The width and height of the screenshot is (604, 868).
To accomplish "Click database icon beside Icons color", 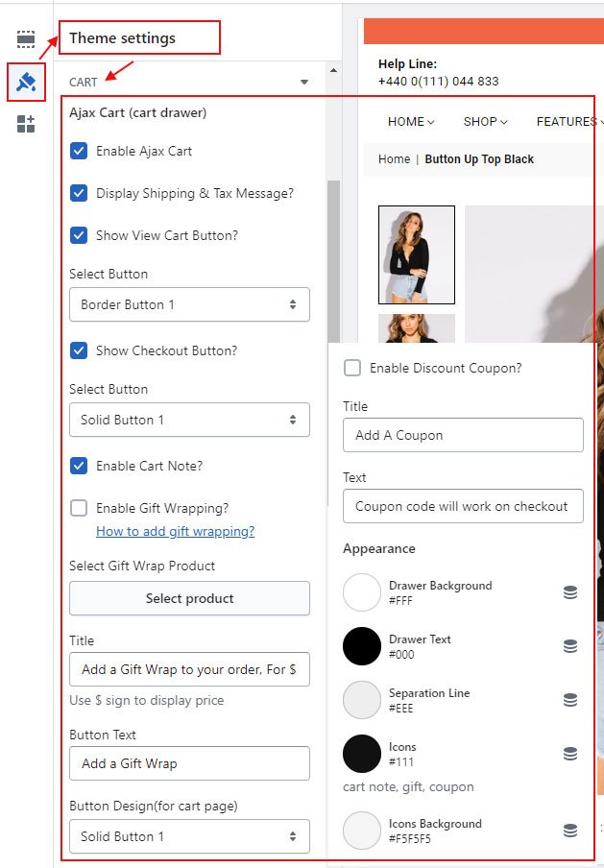I will click(570, 755).
